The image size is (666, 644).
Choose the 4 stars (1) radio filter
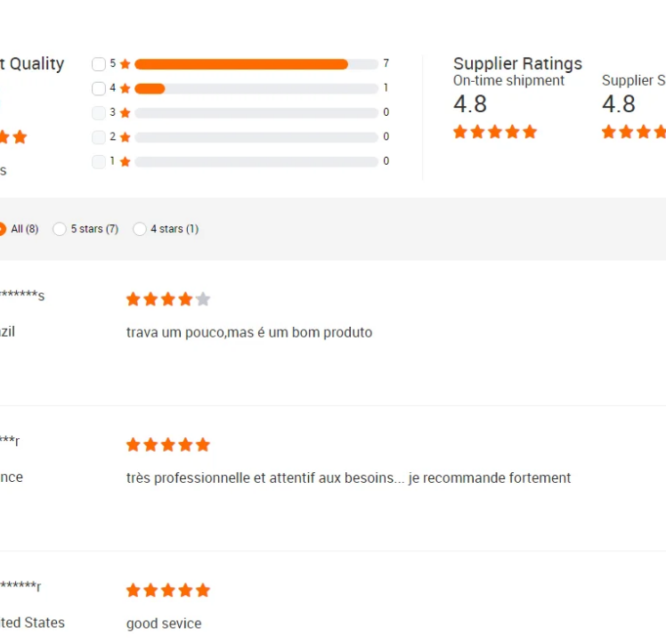(139, 229)
